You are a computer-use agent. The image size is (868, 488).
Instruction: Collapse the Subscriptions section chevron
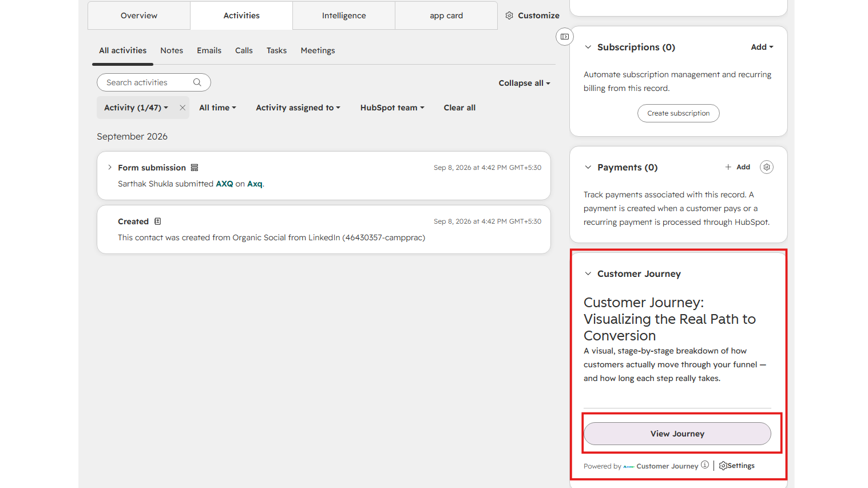pos(588,47)
